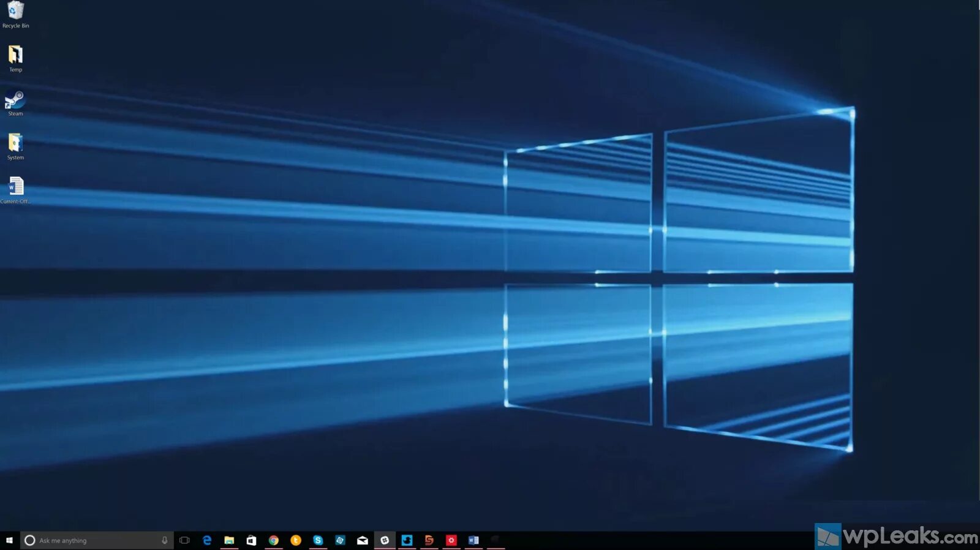Select the Current-Off... Word document icon

[x=15, y=190]
